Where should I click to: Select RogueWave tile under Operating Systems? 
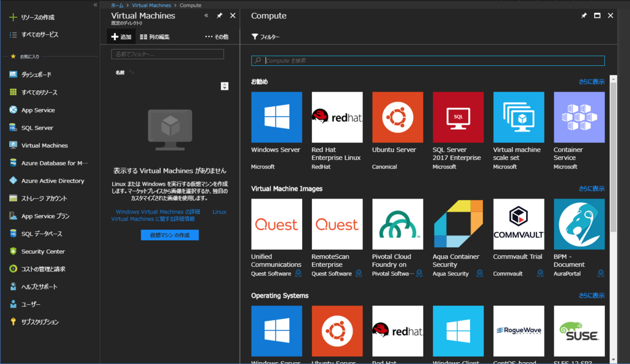(519, 331)
